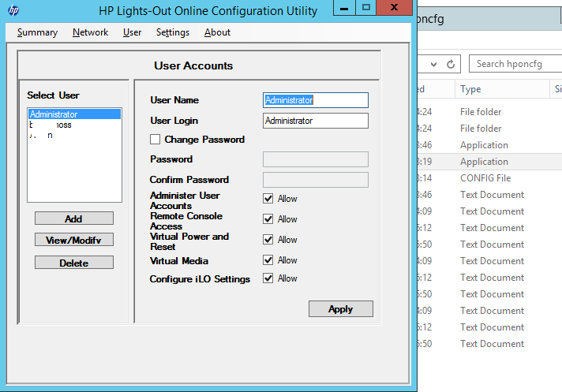Image resolution: width=562 pixels, height=392 pixels.
Task: Maximize the HP Lights-Out utility window
Action: [x=366, y=8]
